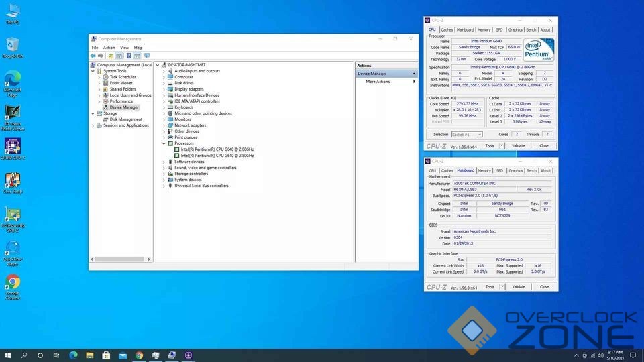644x362 pixels.
Task: Open the View menu
Action: click(x=125, y=48)
